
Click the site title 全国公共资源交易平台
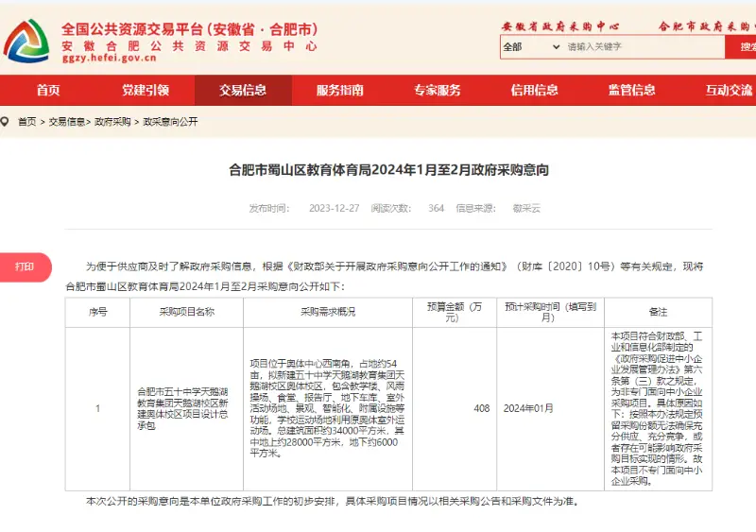(189, 29)
